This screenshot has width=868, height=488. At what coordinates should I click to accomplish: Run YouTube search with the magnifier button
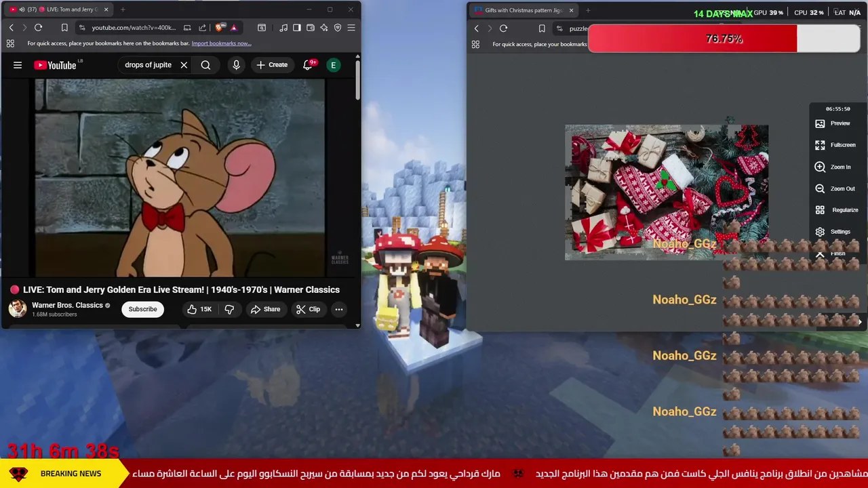coord(205,65)
